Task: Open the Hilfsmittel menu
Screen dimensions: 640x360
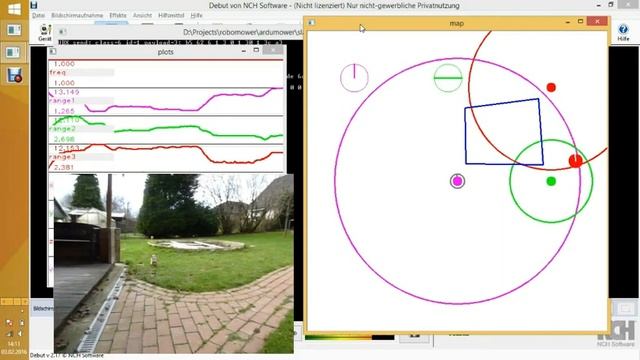Action: click(x=171, y=15)
